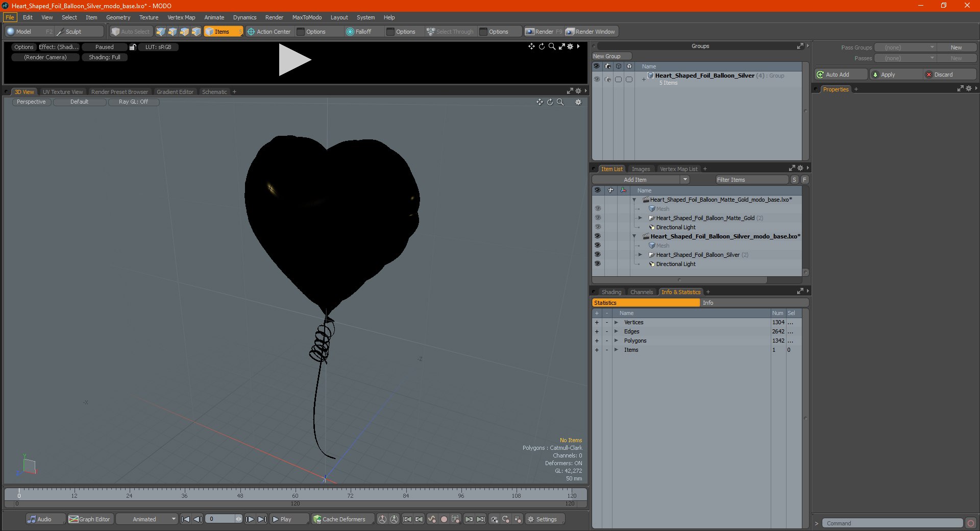Toggle visibility of Heart_Shaped_Foil_Balloon_Matte_Gold item
Viewport: 980px width, 531px height.
click(x=597, y=218)
